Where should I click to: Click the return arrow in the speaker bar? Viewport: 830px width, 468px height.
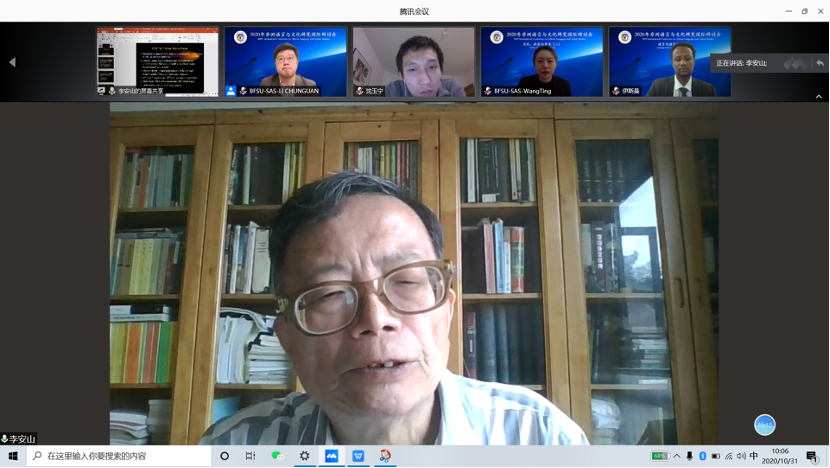coord(819,63)
